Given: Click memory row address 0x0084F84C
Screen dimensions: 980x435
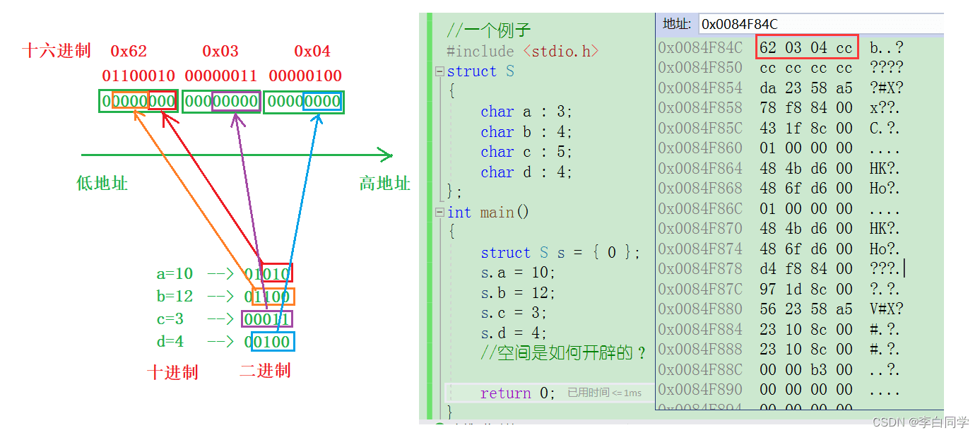Looking at the screenshot, I should tap(700, 47).
